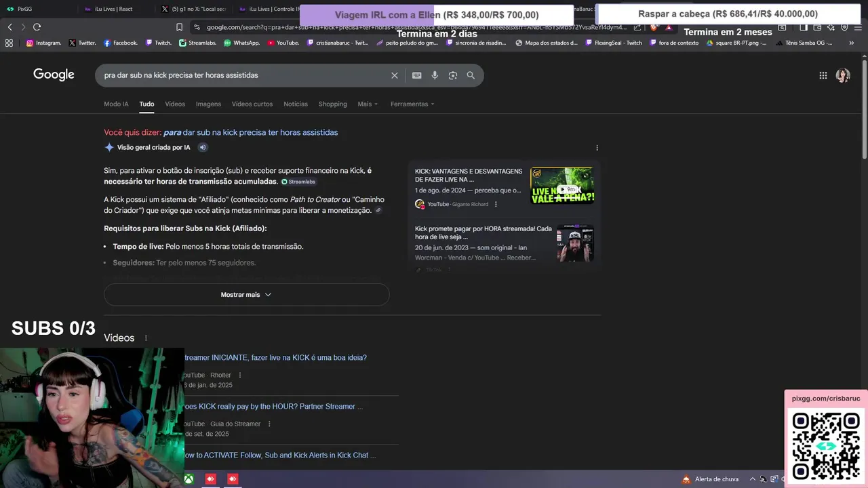Open the Vídeos section options menu
The height and width of the screenshot is (488, 868).
click(x=145, y=338)
